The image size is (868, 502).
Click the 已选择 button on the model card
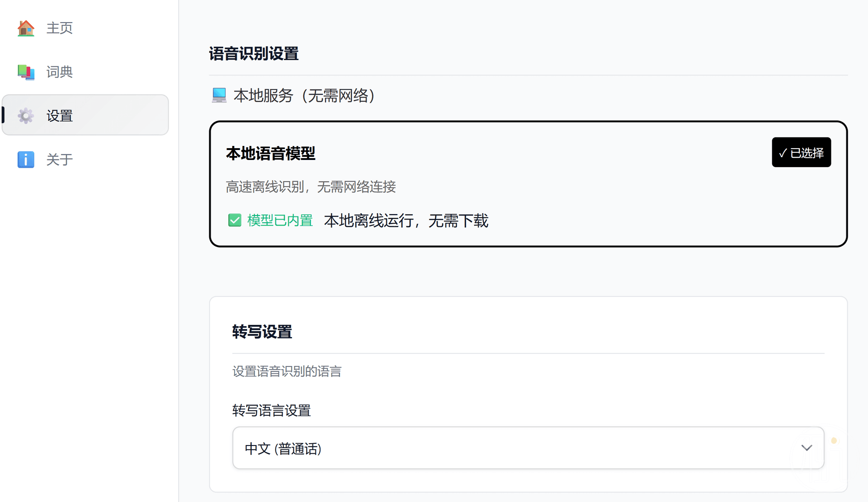[x=801, y=153]
